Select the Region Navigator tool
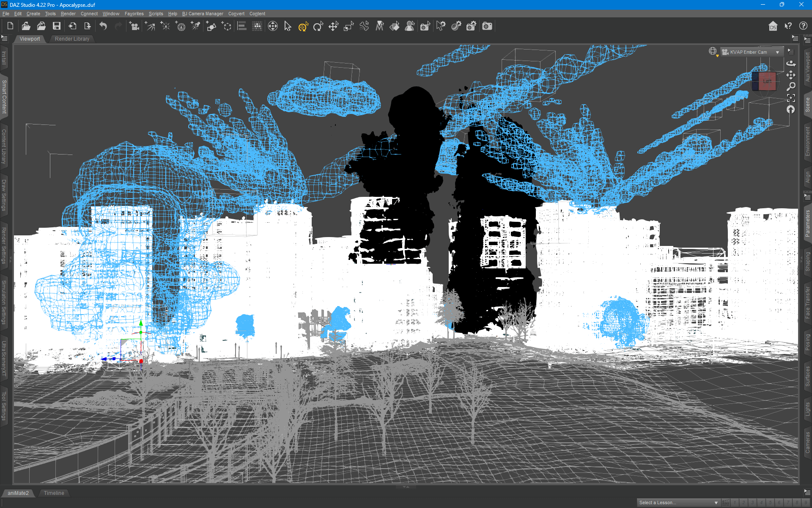This screenshot has width=812, height=508. [410, 26]
